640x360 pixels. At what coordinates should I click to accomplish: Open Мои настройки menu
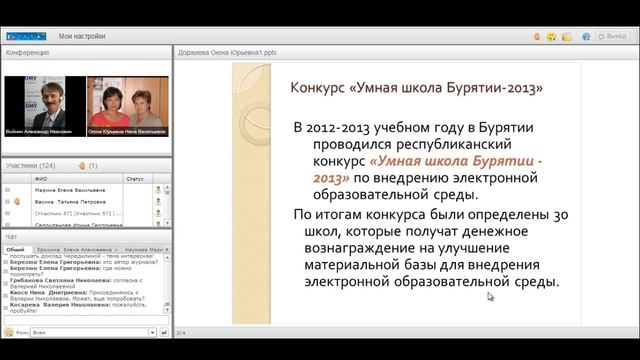point(82,36)
